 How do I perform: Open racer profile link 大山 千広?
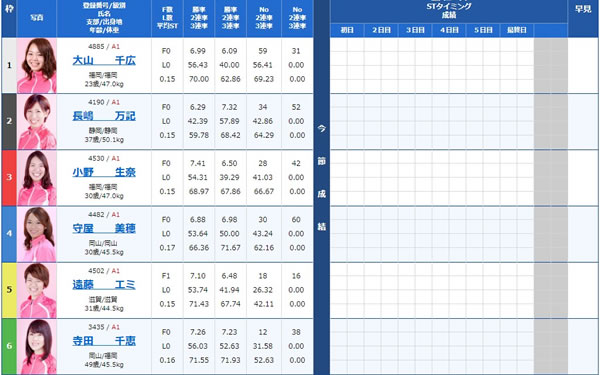tap(104, 61)
